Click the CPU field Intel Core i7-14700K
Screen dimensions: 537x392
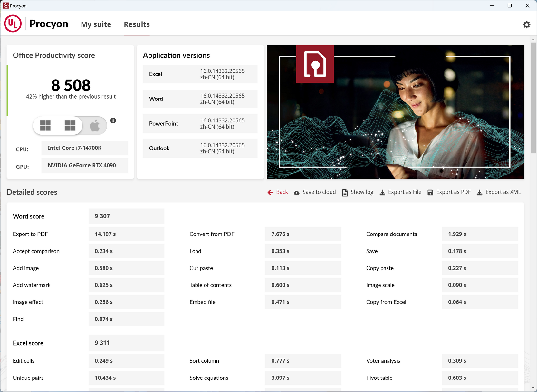coord(84,148)
